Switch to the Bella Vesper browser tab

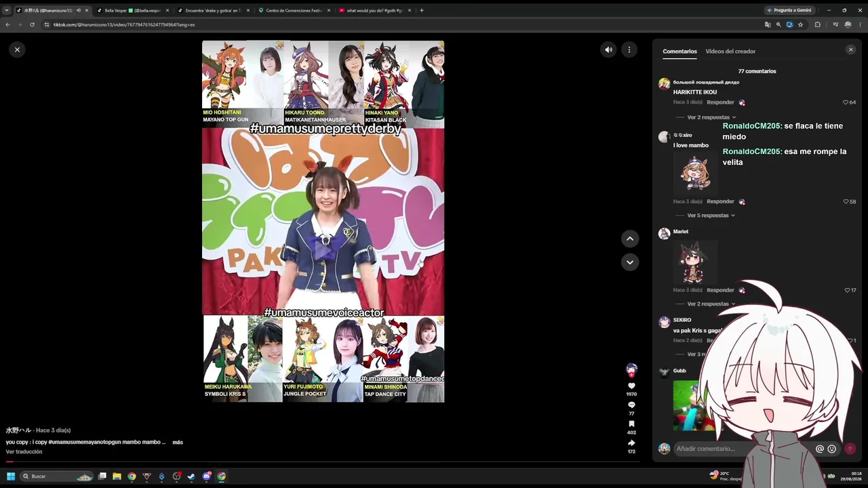(132, 10)
